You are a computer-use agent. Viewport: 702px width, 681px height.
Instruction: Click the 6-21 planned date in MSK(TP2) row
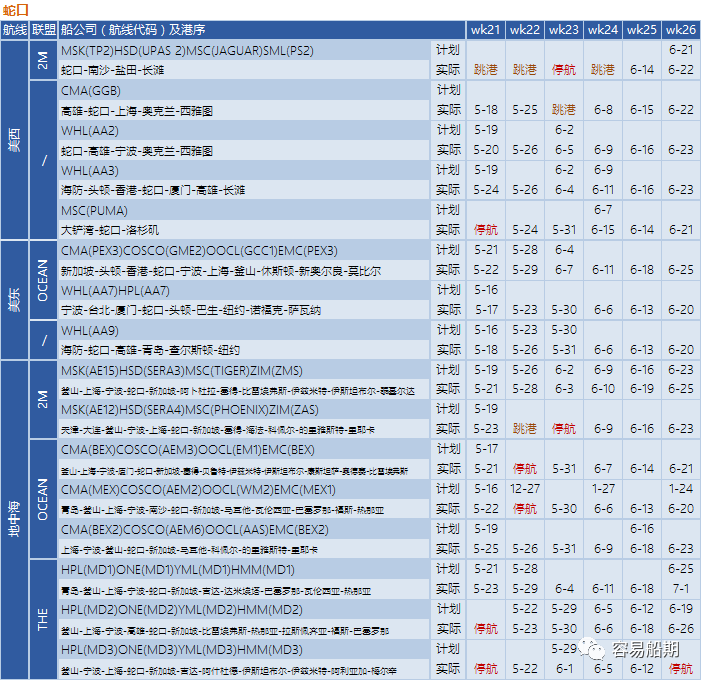[x=681, y=50]
